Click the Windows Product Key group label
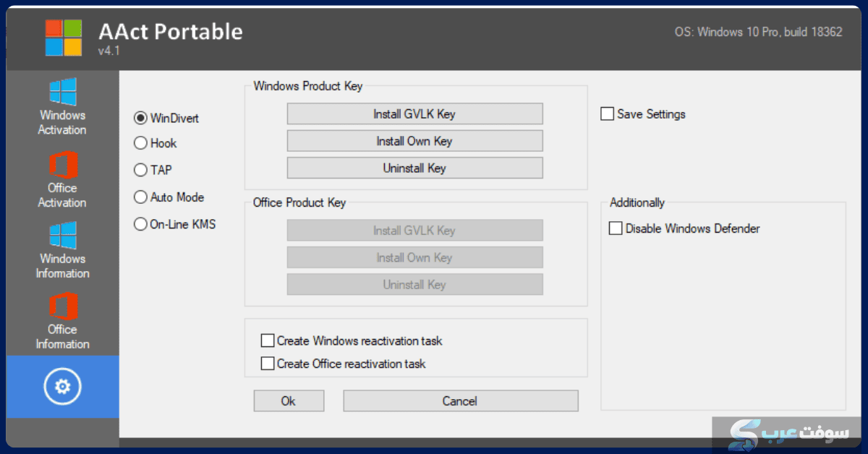Viewport: 868px width, 454px height. click(308, 86)
